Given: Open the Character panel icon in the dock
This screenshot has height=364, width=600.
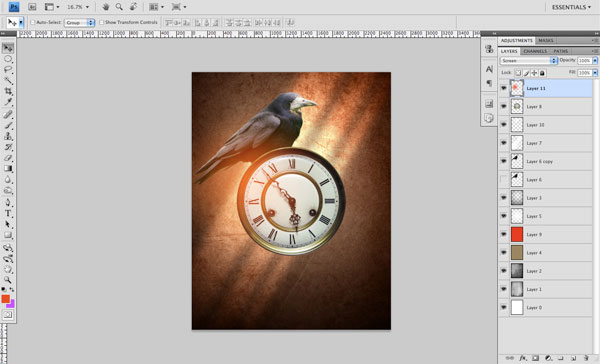Looking at the screenshot, I should tap(489, 69).
